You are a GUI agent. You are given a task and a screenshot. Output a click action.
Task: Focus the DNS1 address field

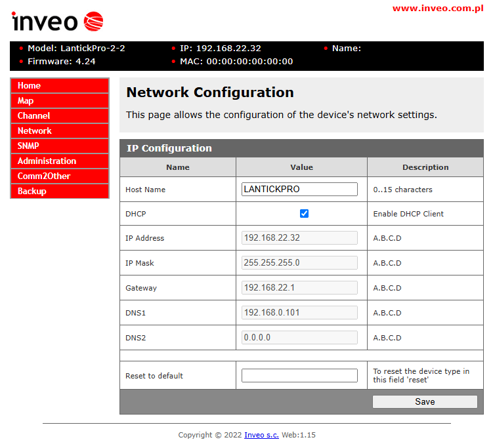[x=299, y=312]
